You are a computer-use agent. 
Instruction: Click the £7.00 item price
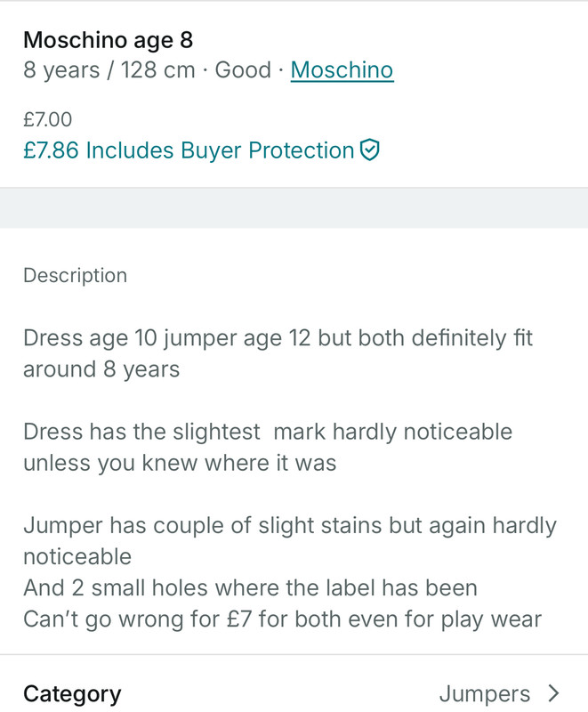tap(48, 119)
